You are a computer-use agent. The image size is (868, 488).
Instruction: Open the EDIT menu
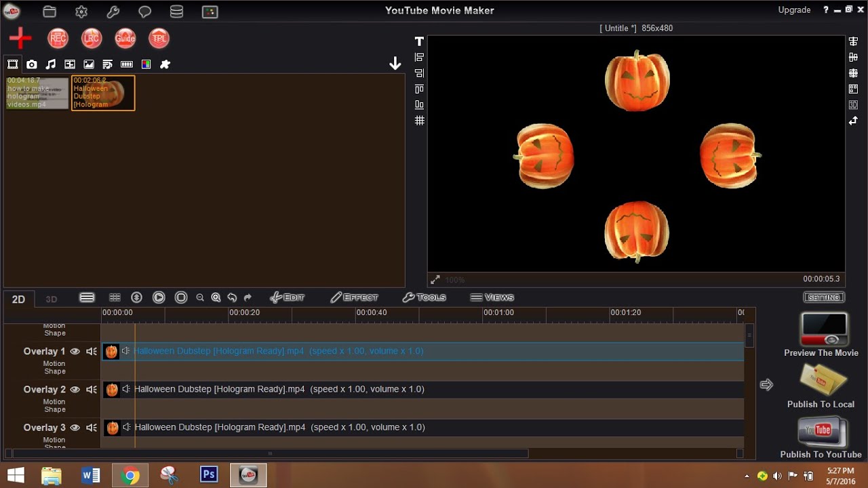(287, 298)
